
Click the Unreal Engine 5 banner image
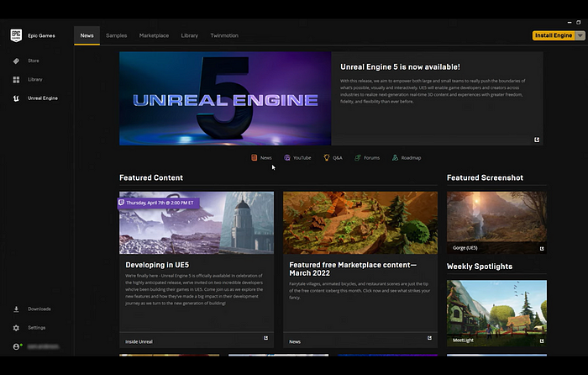click(x=225, y=98)
